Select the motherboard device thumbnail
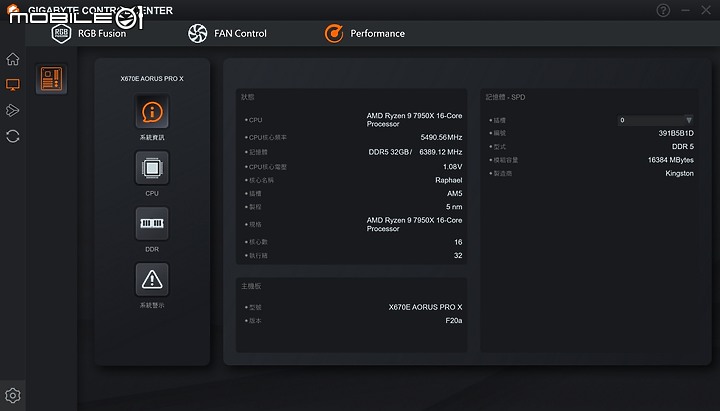The height and width of the screenshot is (411, 720). coord(51,79)
